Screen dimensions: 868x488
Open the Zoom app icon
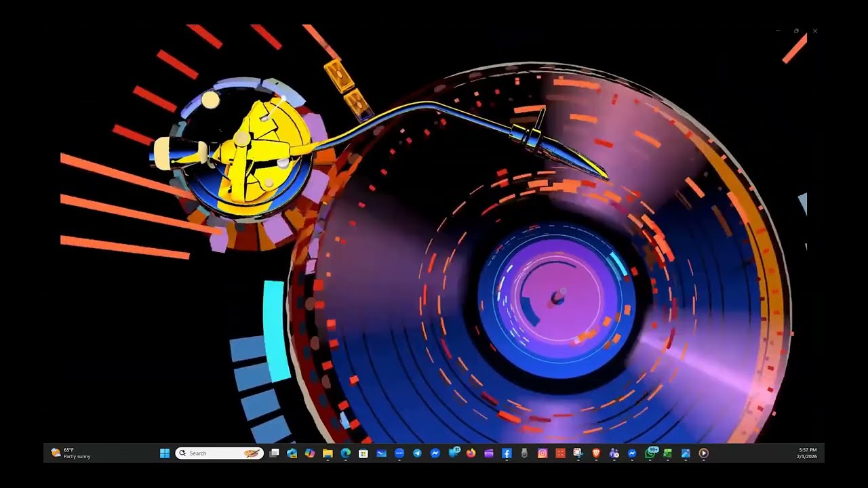[x=399, y=453]
